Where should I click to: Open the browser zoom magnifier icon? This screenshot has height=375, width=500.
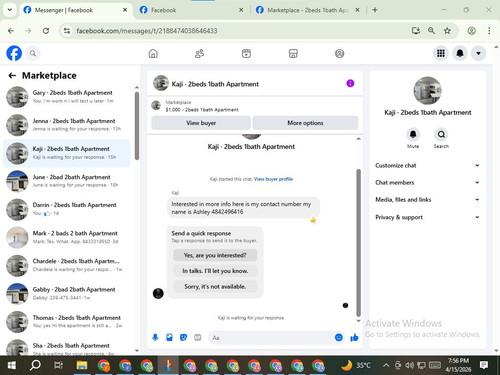431,31
